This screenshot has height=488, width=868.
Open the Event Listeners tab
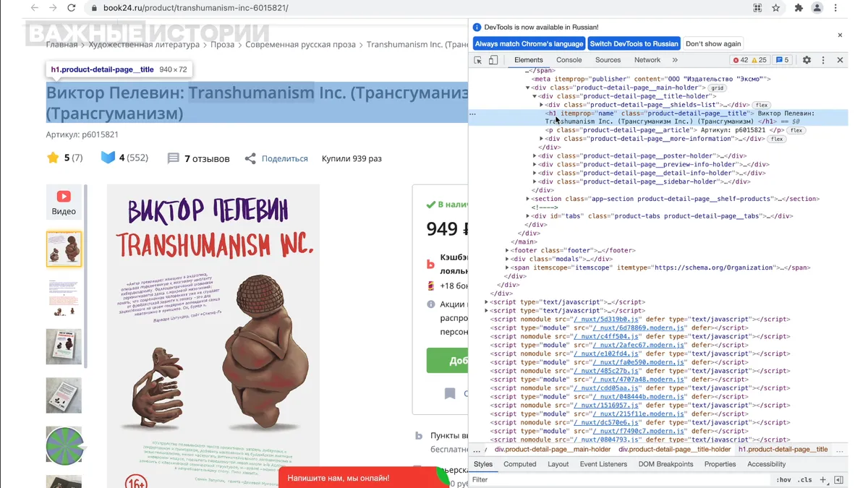(x=603, y=464)
